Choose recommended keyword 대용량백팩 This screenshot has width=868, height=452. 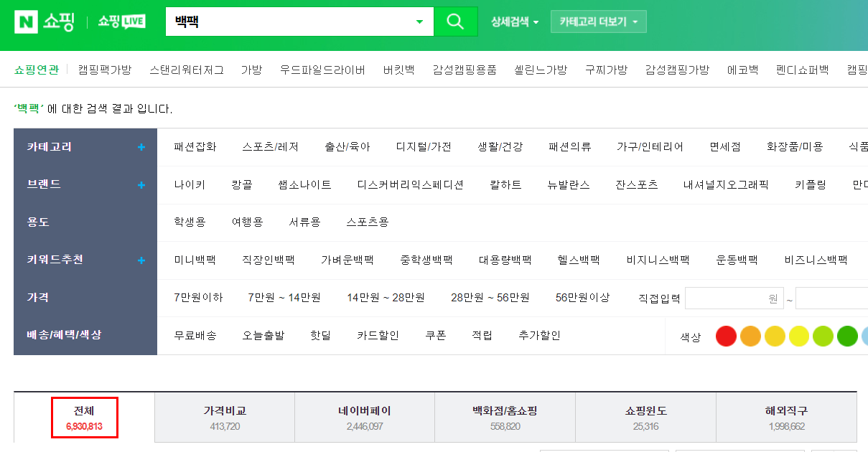pyautogui.click(x=505, y=260)
